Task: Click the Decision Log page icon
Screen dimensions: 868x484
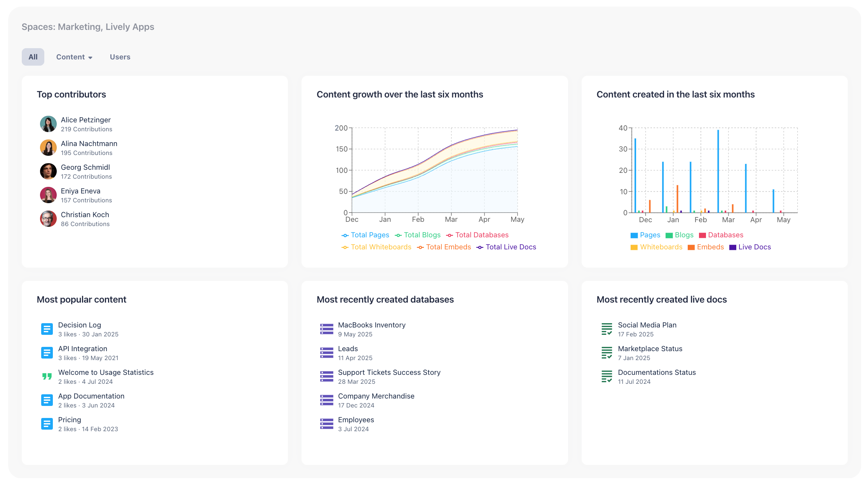Action: click(x=47, y=329)
